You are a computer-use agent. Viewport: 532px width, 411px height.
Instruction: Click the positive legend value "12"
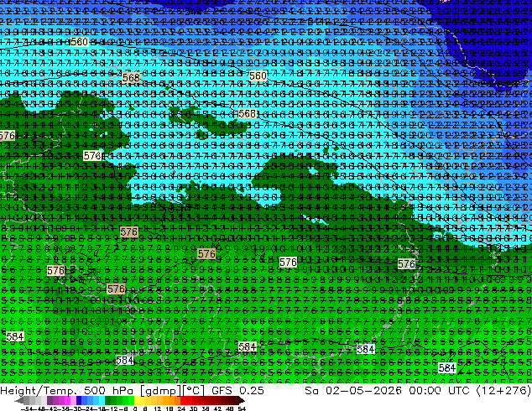(158, 409)
